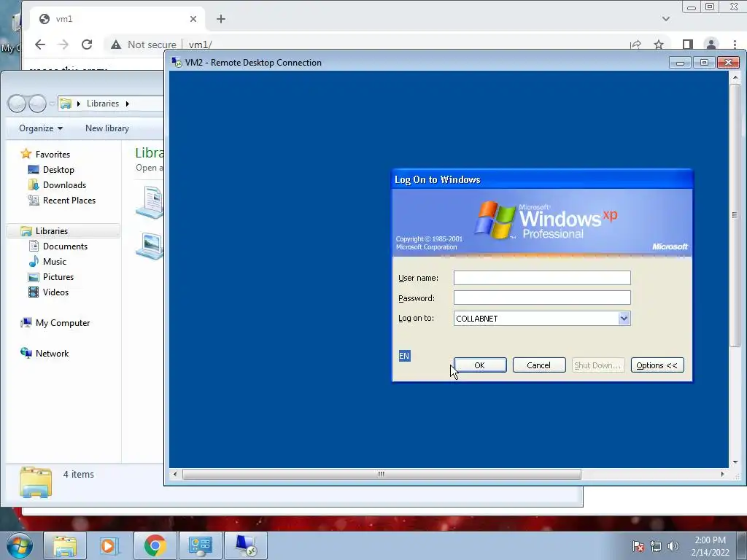Open the Log on to COLLABNET dropdown
The image size is (747, 560).
[x=624, y=319]
